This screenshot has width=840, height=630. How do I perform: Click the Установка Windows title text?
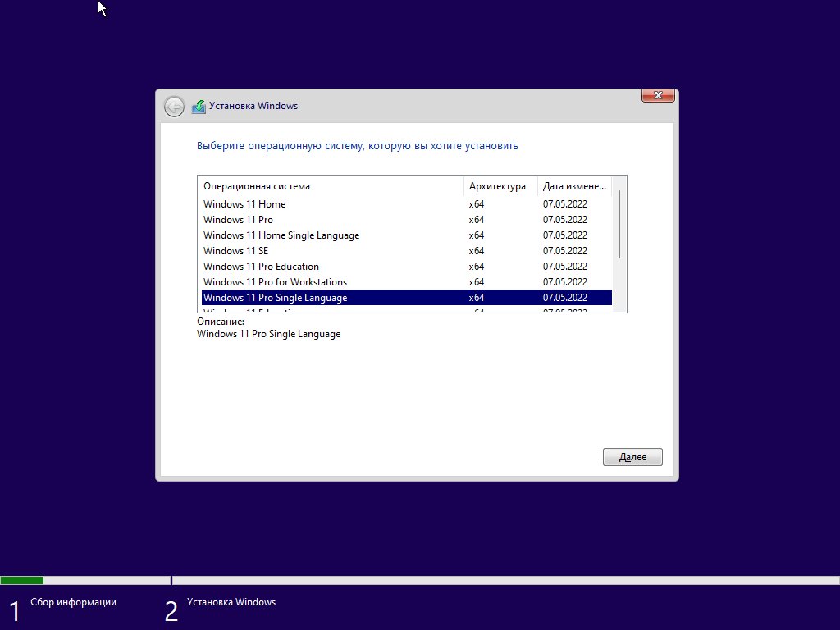pos(253,106)
